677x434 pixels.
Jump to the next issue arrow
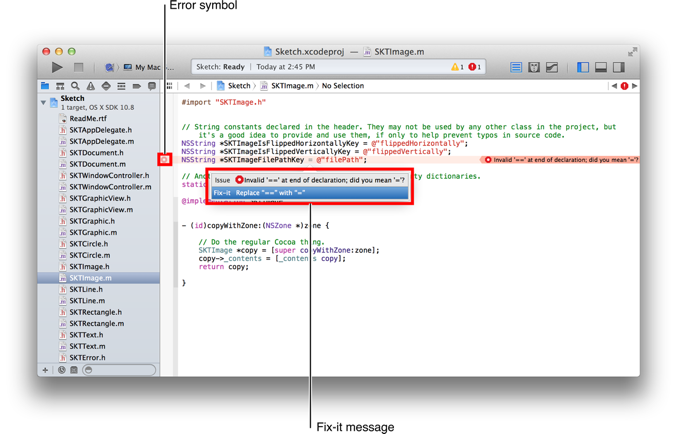click(634, 86)
